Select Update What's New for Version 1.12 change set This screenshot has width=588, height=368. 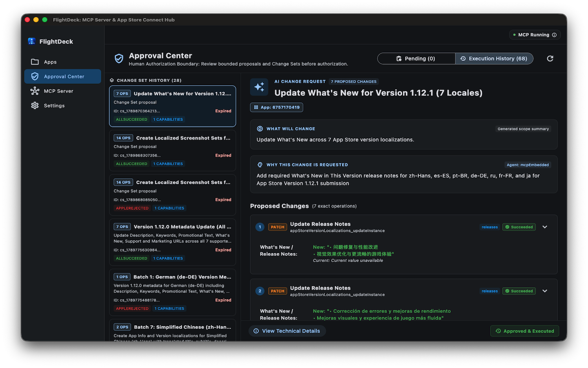[x=172, y=106]
